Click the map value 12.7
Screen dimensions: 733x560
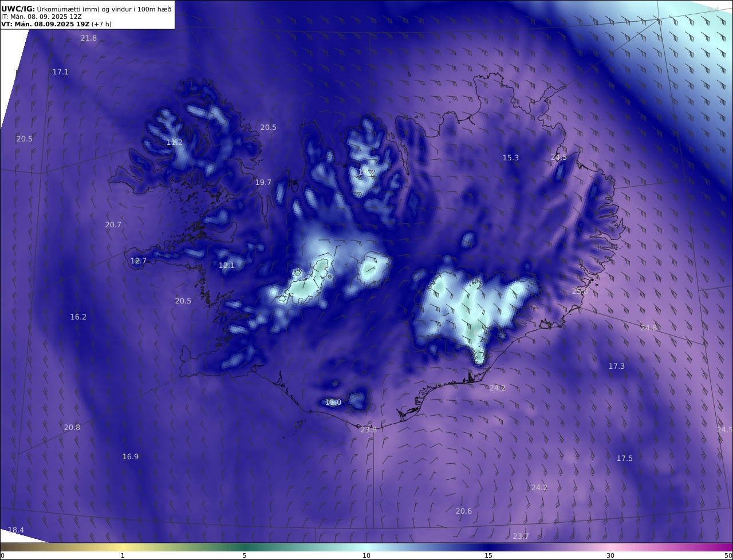coord(139,261)
